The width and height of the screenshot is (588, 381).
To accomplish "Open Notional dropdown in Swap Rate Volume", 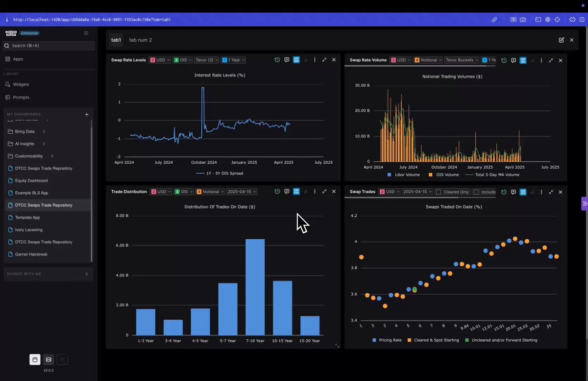I will click(x=428, y=60).
